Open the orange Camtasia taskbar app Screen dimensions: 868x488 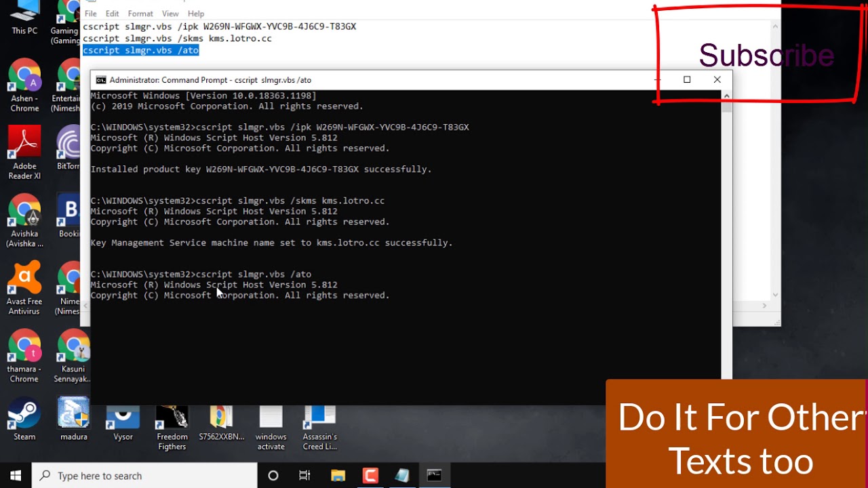coord(370,476)
